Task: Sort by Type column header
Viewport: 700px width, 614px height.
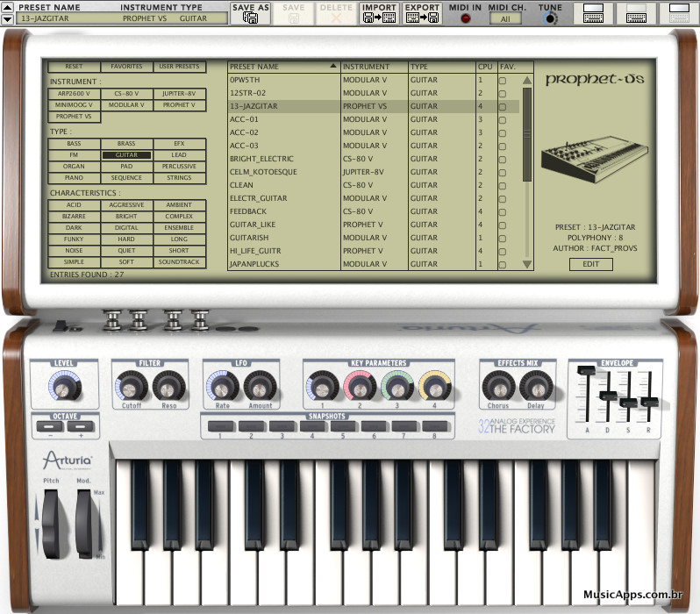Action: (442, 67)
